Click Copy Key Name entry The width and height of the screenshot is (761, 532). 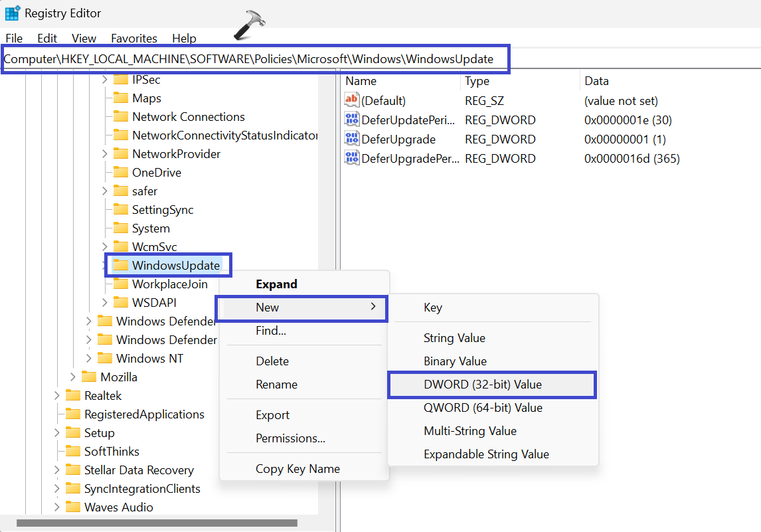coord(297,469)
